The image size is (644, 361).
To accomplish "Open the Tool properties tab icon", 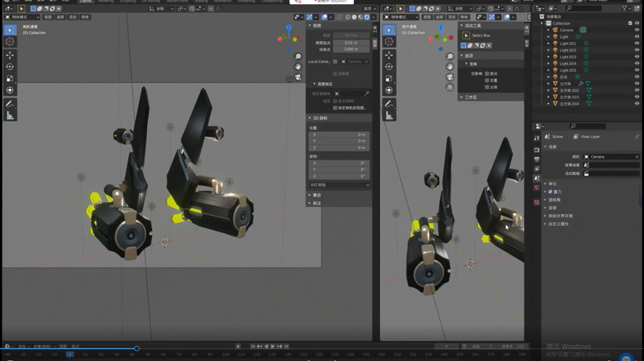I will pos(537,138).
